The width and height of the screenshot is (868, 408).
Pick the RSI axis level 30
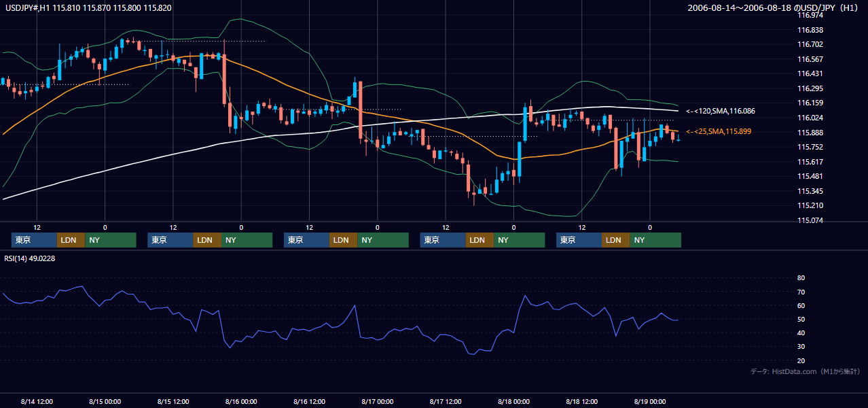tap(801, 346)
